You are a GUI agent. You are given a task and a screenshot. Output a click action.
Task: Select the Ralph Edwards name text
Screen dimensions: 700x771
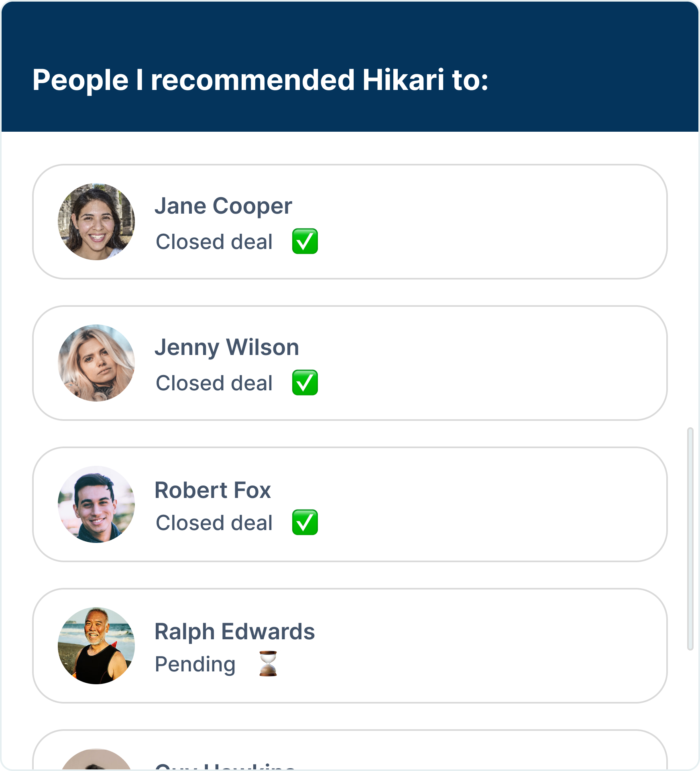click(234, 632)
